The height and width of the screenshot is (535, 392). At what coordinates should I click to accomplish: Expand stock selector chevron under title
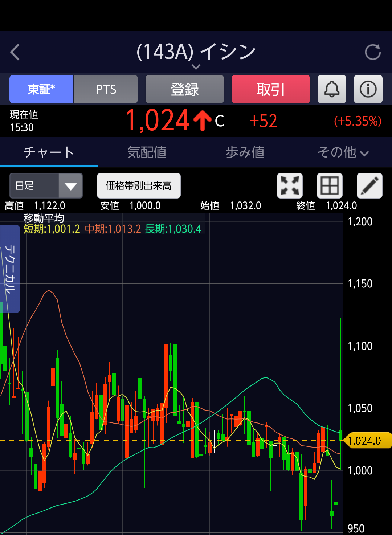point(196,67)
